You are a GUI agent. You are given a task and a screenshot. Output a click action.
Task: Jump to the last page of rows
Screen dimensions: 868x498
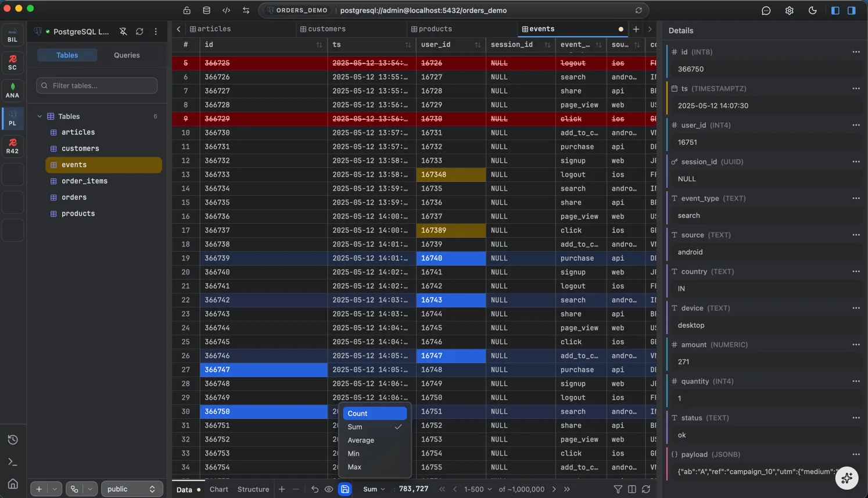567,489
